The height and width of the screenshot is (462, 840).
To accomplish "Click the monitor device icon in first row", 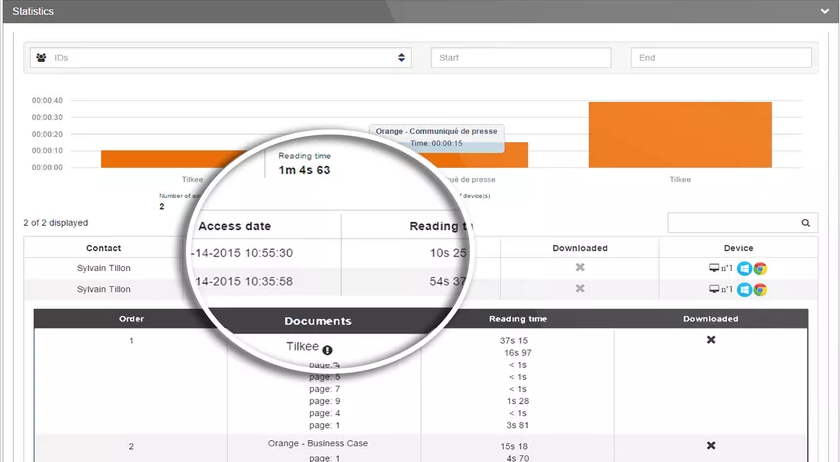I will click(714, 268).
